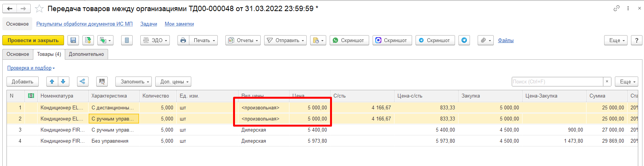Open the paperclip attachments dropdown

(486, 40)
